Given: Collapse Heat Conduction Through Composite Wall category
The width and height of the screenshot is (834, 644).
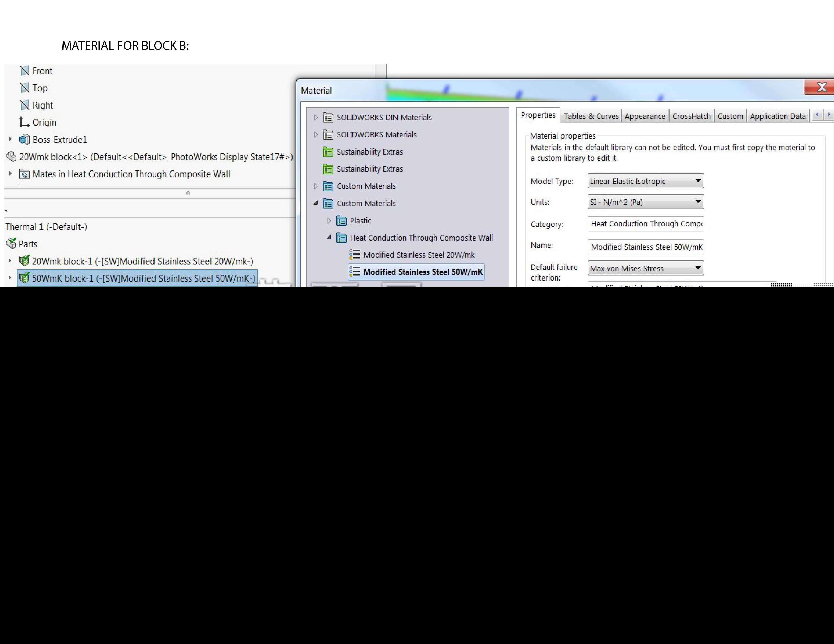Looking at the screenshot, I should [x=329, y=237].
